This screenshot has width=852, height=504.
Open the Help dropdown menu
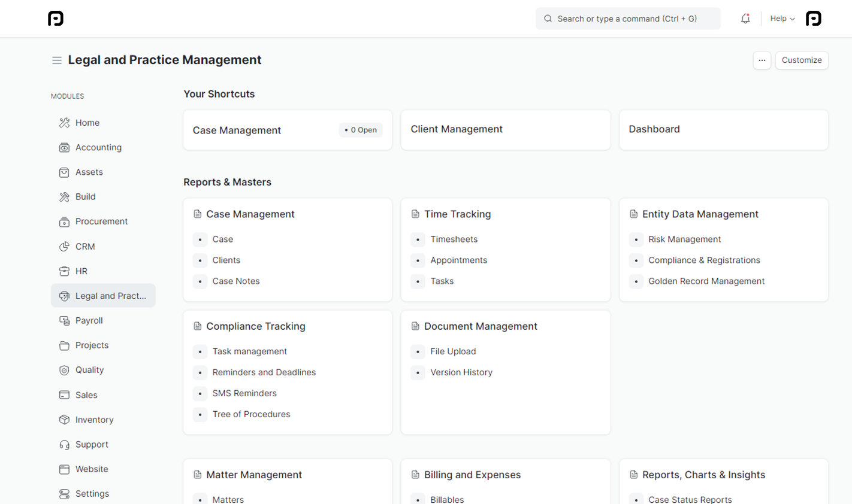[782, 19]
